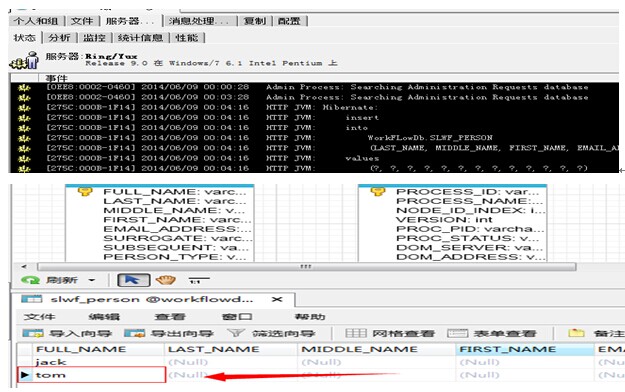Switch to the 监控 sub-tab
The height and width of the screenshot is (392, 625).
[94, 38]
